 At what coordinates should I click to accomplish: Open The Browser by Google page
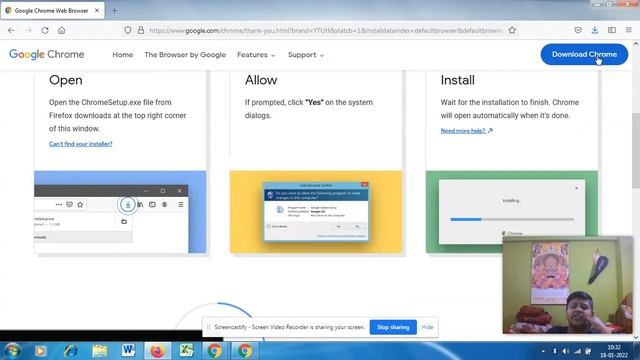pyautogui.click(x=185, y=55)
